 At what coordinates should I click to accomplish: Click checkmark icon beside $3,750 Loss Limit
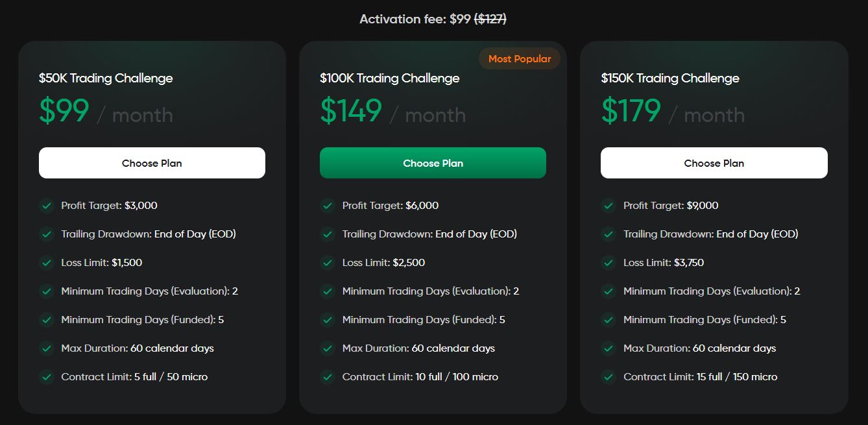point(609,263)
